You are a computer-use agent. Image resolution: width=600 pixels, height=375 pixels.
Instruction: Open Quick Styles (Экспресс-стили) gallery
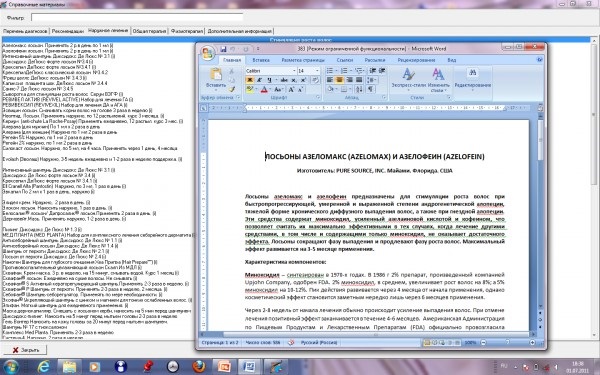click(x=408, y=79)
